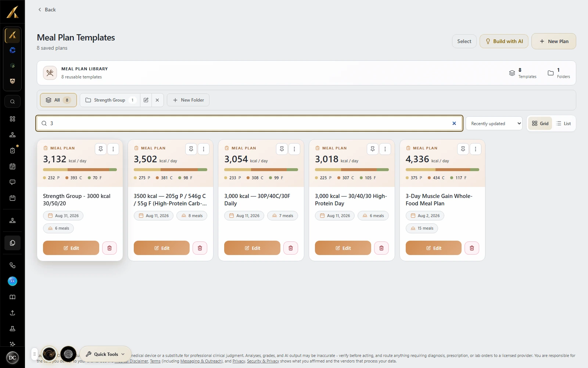Viewport: 588px width, 368px height.
Task: Open more options on 3,018 kcal card
Action: pos(385,149)
